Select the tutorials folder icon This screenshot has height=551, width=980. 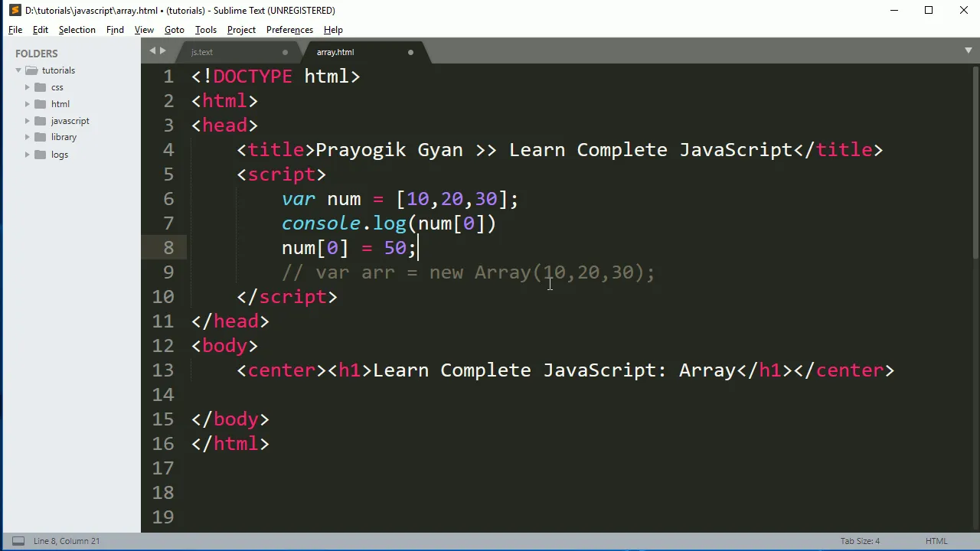coord(31,70)
